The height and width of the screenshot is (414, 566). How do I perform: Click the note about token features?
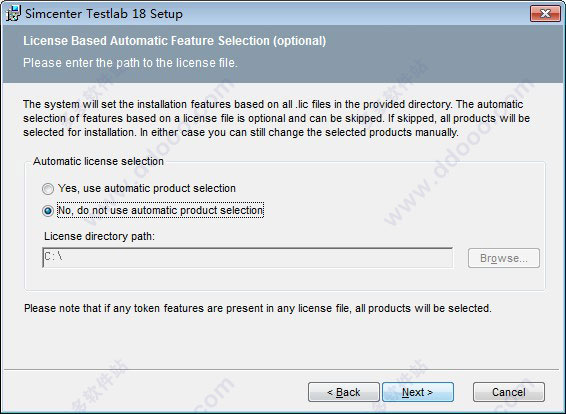(x=258, y=308)
